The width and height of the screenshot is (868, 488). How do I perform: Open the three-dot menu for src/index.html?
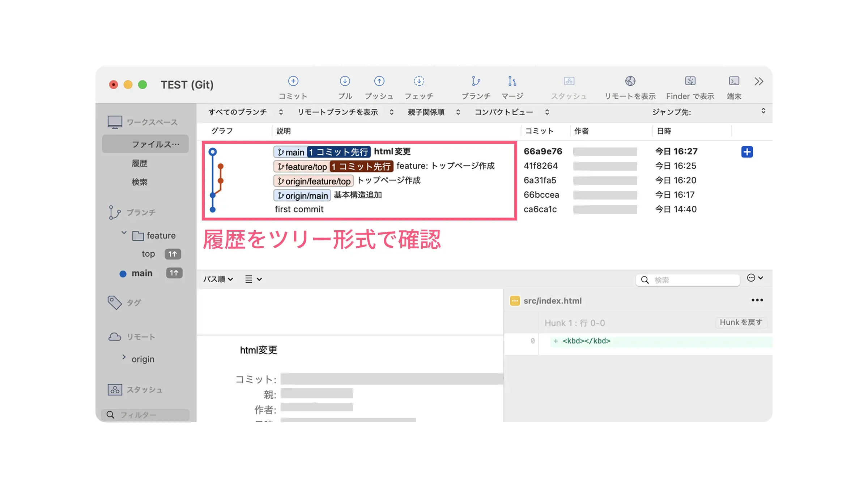click(757, 300)
